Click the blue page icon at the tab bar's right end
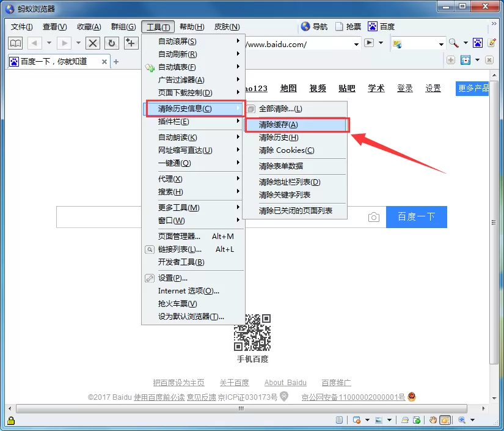Viewport: 504px width, 431px height. [466, 60]
